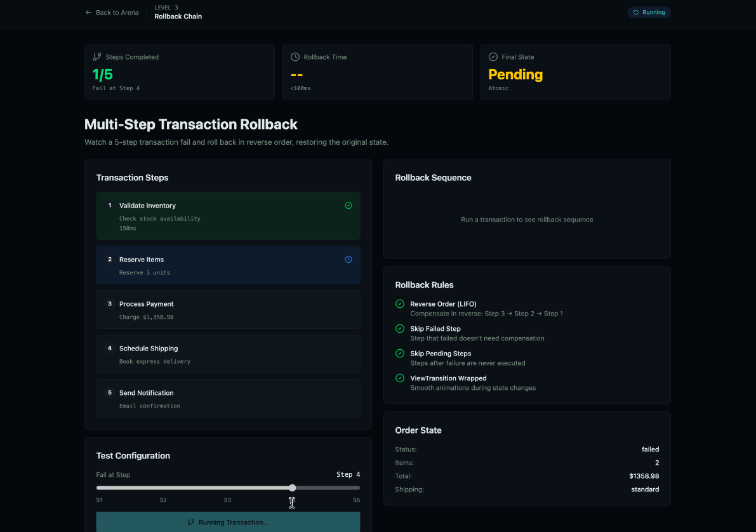Click the S1 tick label under the slider
Viewport: 756px width, 532px height.
99,500
